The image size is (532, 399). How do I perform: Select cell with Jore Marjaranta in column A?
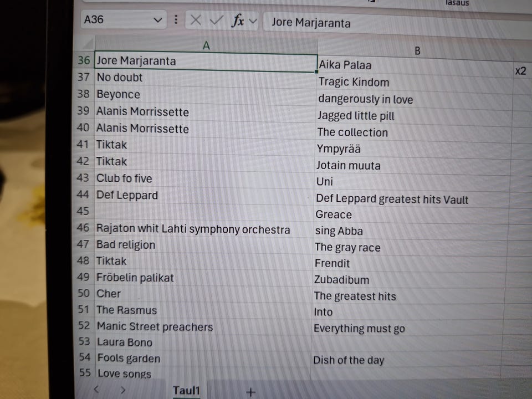[206, 62]
